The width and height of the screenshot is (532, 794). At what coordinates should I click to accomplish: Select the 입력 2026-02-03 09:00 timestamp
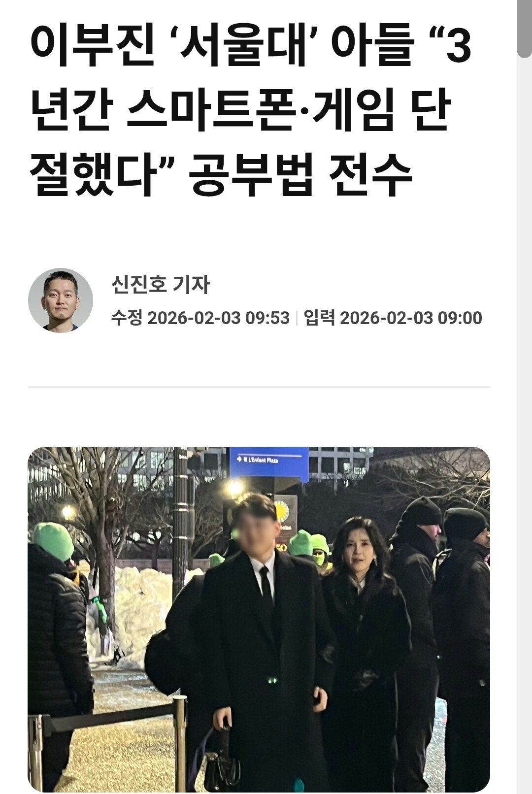[x=393, y=318]
